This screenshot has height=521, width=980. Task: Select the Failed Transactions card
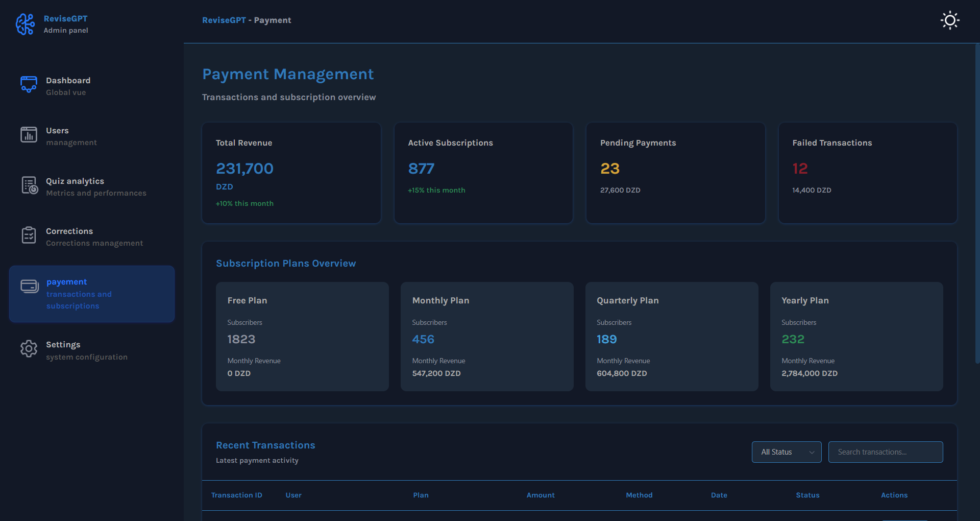tap(868, 173)
